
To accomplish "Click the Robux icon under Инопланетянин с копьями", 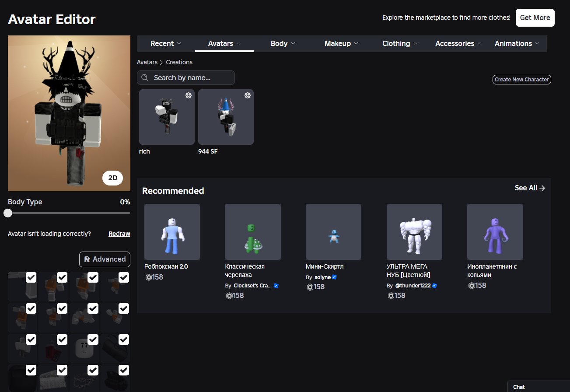I will 472,286.
